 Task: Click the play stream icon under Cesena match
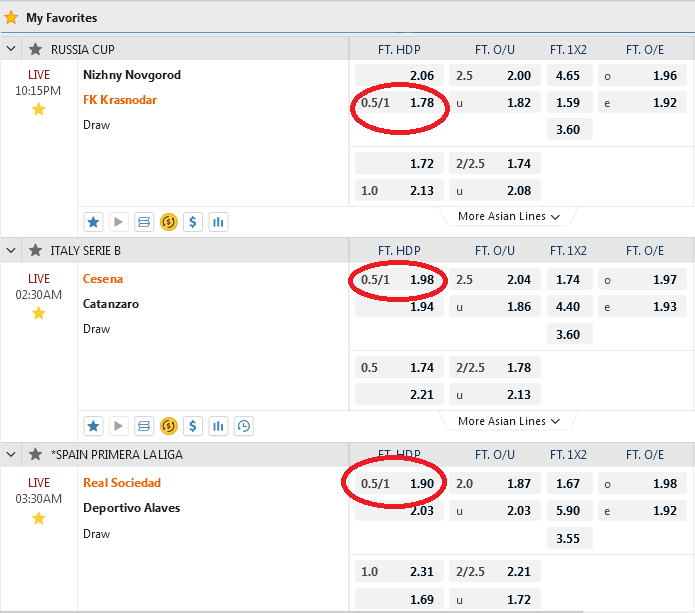point(118,427)
